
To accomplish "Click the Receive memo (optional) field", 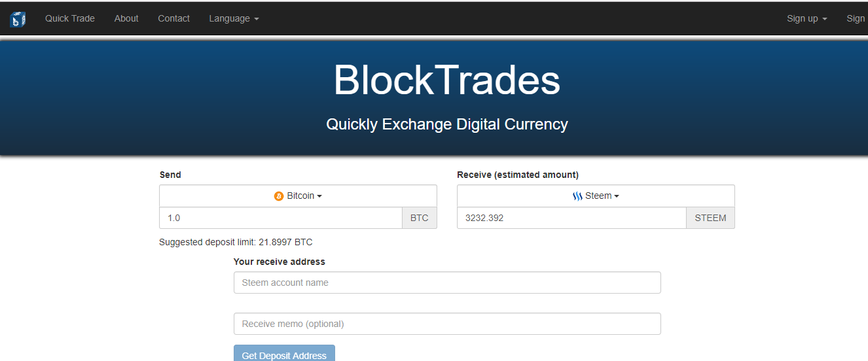I will [x=447, y=324].
